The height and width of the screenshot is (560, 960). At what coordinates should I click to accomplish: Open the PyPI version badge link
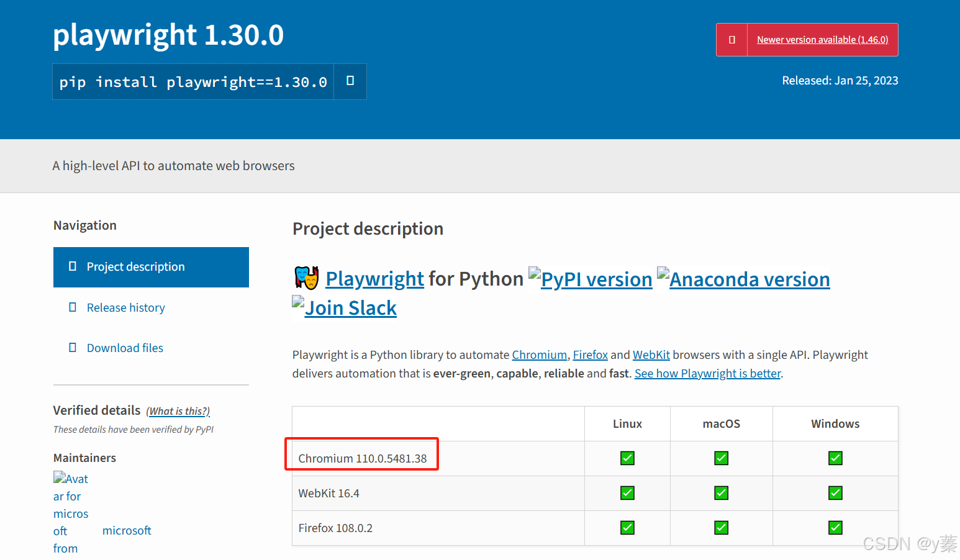coord(591,279)
